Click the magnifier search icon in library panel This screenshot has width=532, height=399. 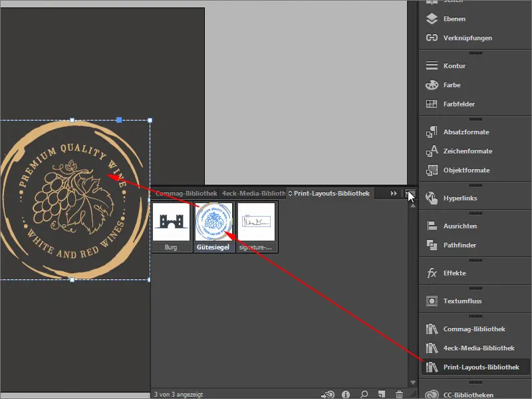pos(364,394)
